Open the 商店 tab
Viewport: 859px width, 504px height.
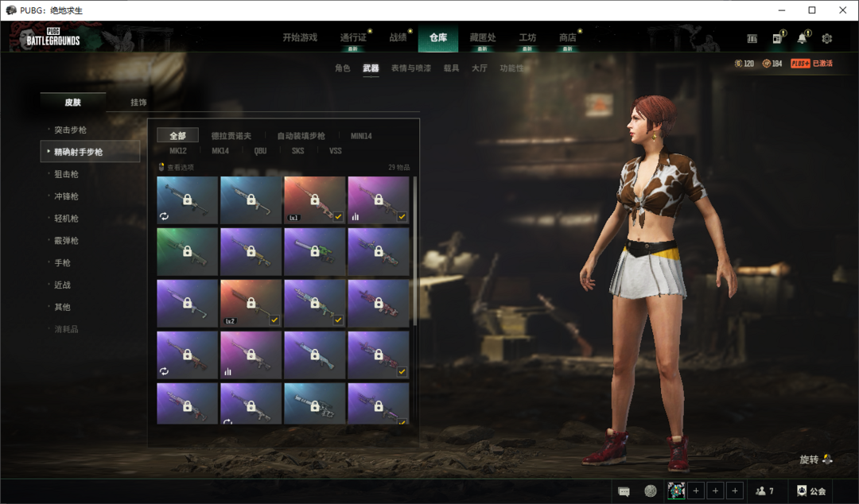568,37
